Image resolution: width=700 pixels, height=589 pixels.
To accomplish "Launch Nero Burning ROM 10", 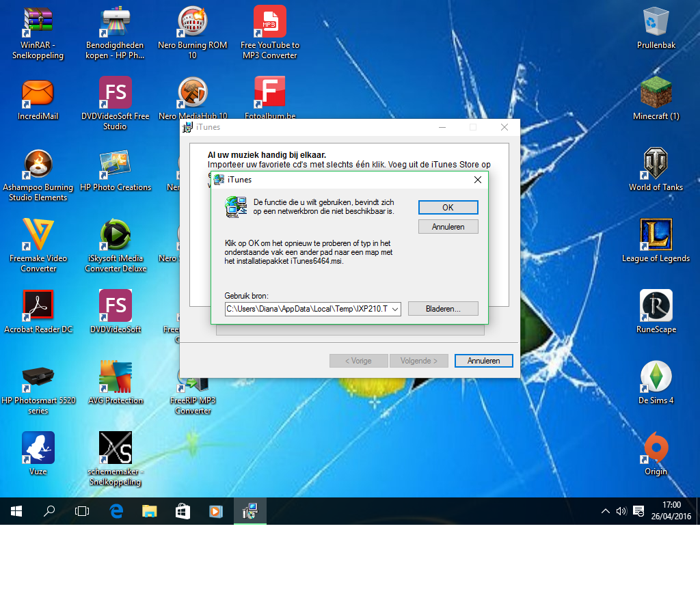I will coord(192,32).
